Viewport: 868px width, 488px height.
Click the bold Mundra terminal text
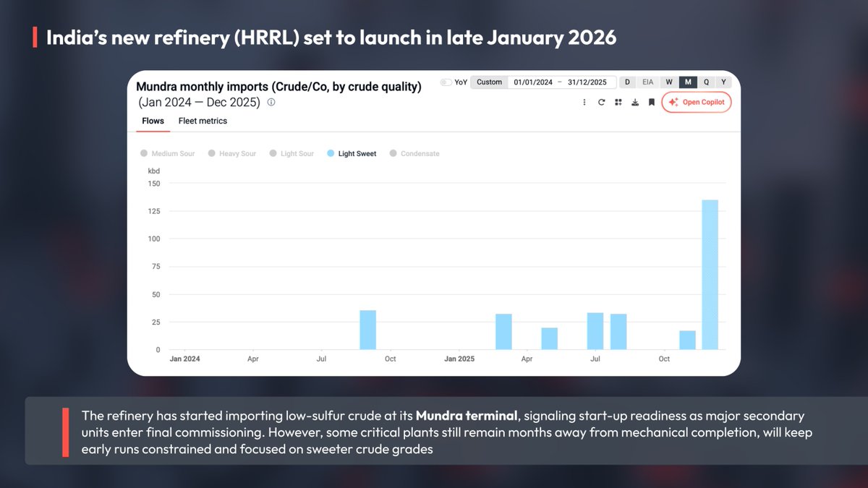467,416
